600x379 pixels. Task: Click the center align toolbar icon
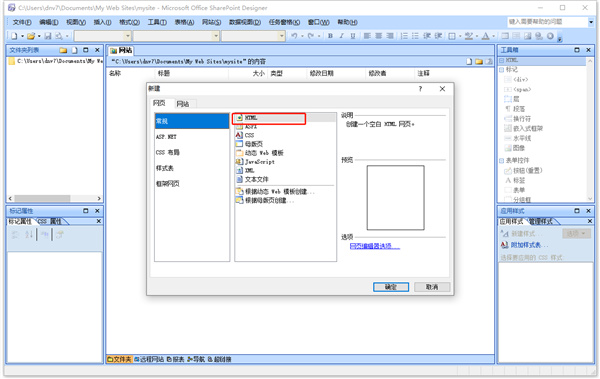pyautogui.click(x=378, y=36)
